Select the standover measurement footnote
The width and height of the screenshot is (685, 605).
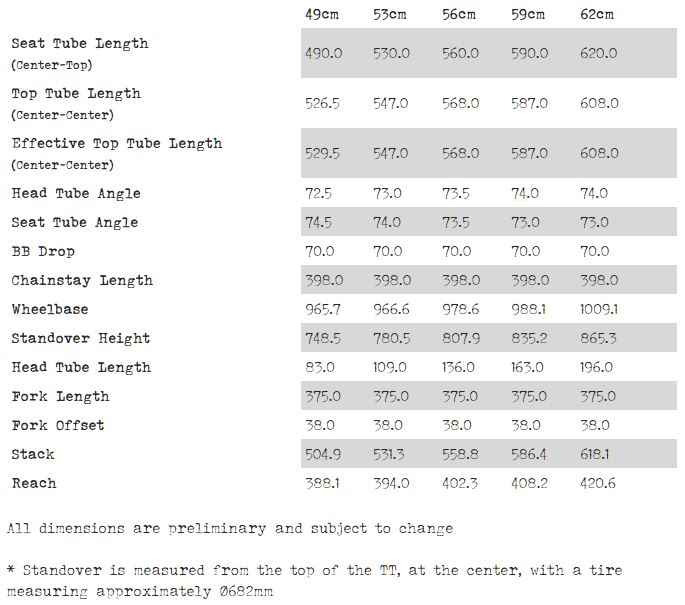coord(314,580)
